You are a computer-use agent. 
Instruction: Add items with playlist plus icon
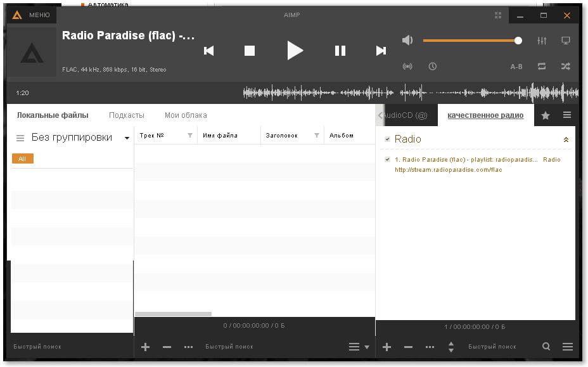pos(387,347)
